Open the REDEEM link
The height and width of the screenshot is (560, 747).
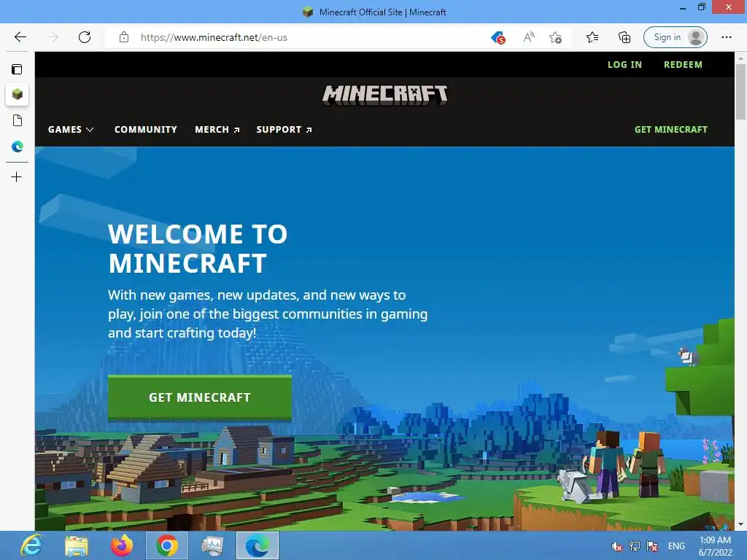[683, 65]
